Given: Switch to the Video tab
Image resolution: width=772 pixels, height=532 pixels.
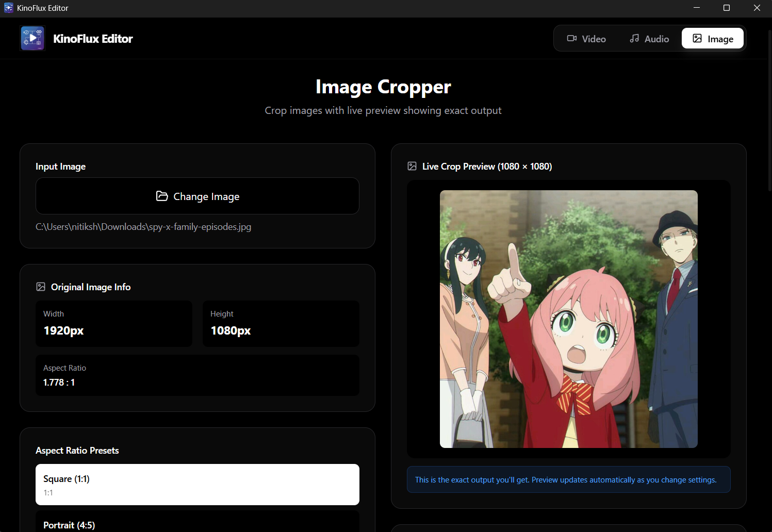Looking at the screenshot, I should click(586, 39).
